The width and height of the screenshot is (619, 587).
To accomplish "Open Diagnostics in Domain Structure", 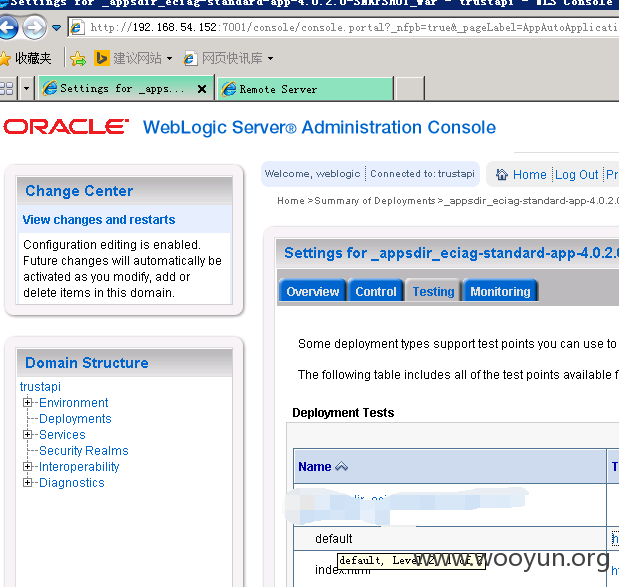I will (71, 483).
